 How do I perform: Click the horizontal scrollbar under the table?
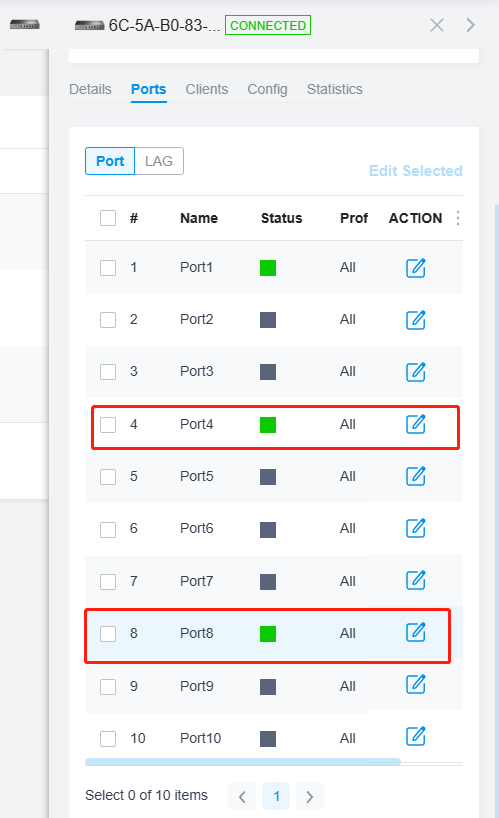[x=243, y=762]
